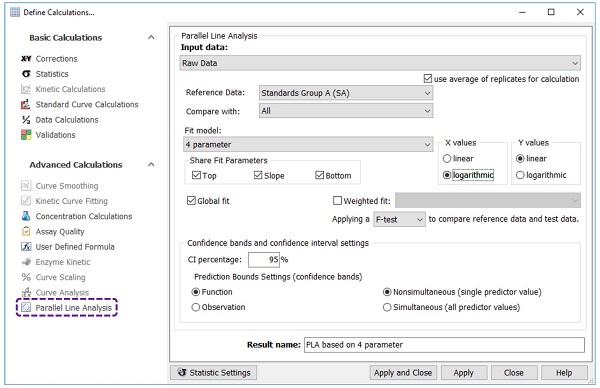This screenshot has height=388, width=600.
Task: Select linear X values radio button
Action: 447,158
